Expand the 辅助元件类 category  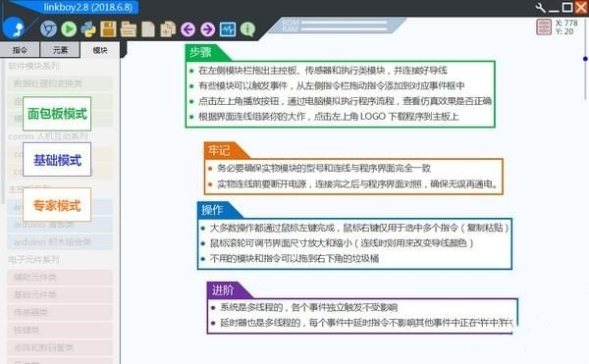60,278
